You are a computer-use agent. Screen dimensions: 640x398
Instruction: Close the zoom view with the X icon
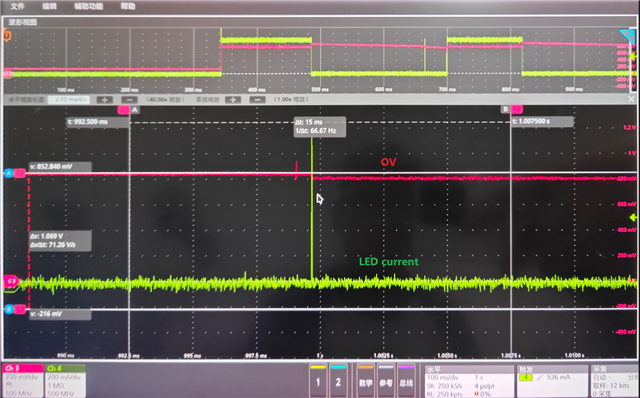[x=631, y=99]
